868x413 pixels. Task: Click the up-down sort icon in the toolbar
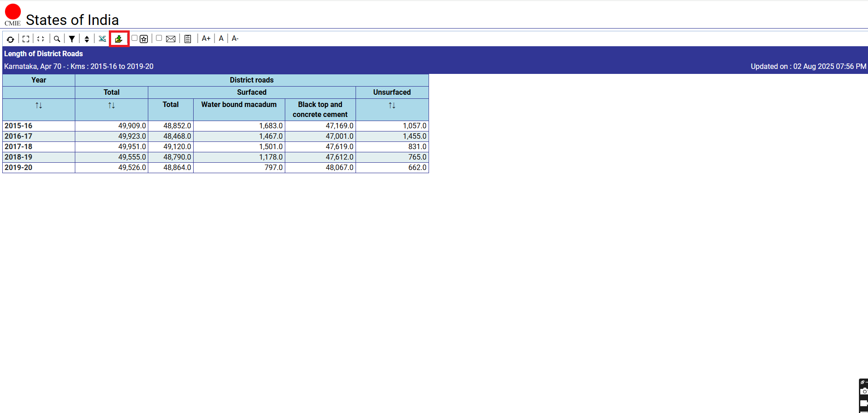click(x=87, y=39)
